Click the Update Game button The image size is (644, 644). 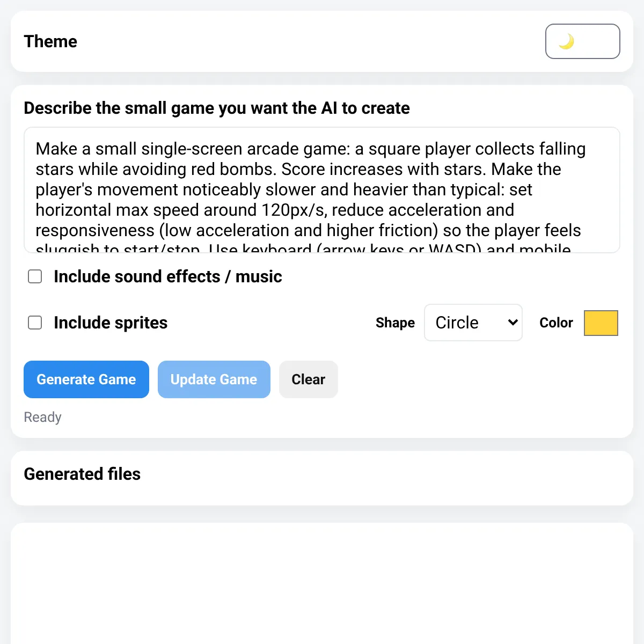[214, 379]
